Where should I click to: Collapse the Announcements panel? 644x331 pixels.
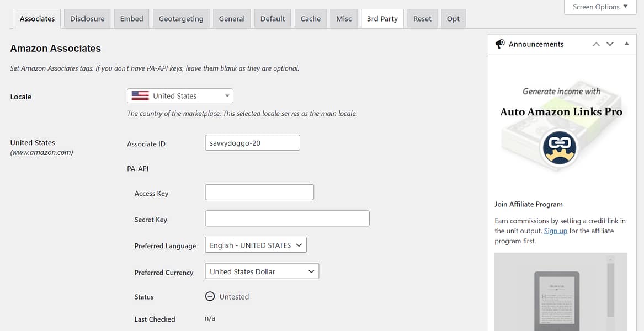(626, 44)
